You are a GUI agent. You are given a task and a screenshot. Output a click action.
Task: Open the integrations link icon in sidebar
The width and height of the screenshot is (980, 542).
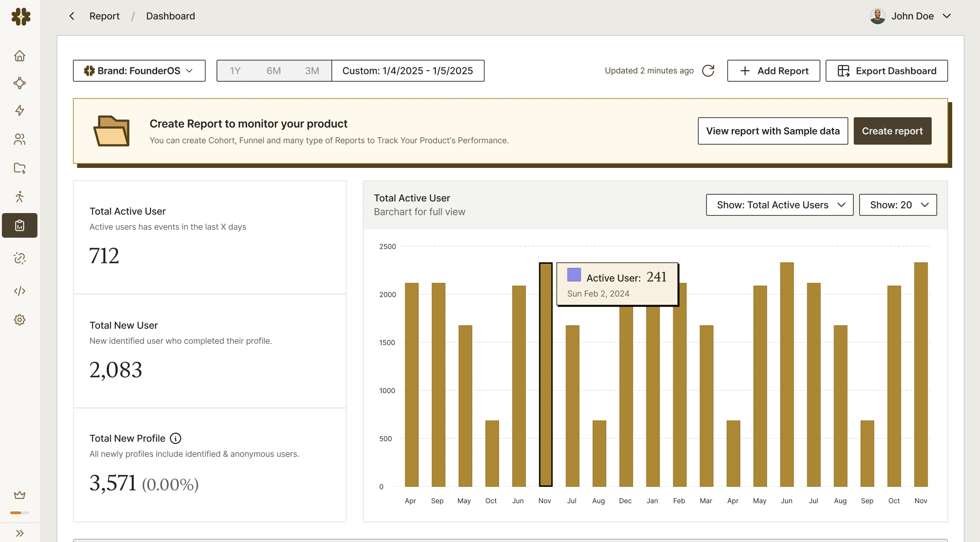[x=20, y=259]
